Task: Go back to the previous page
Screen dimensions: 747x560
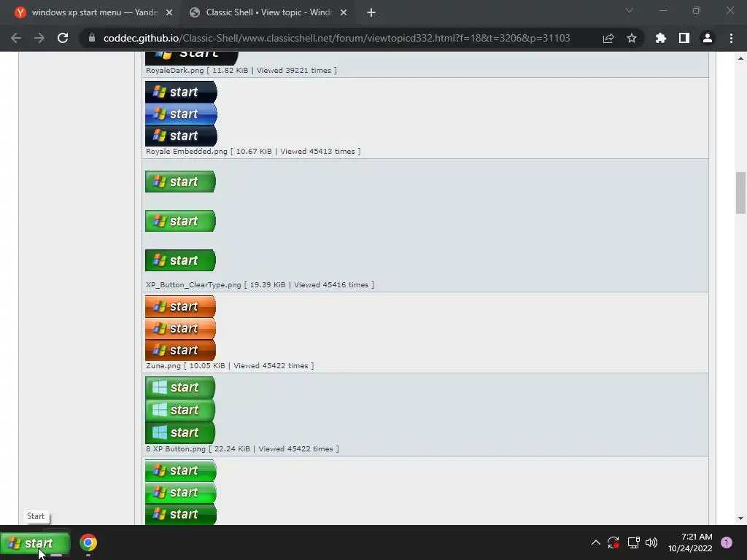Action: tap(16, 38)
